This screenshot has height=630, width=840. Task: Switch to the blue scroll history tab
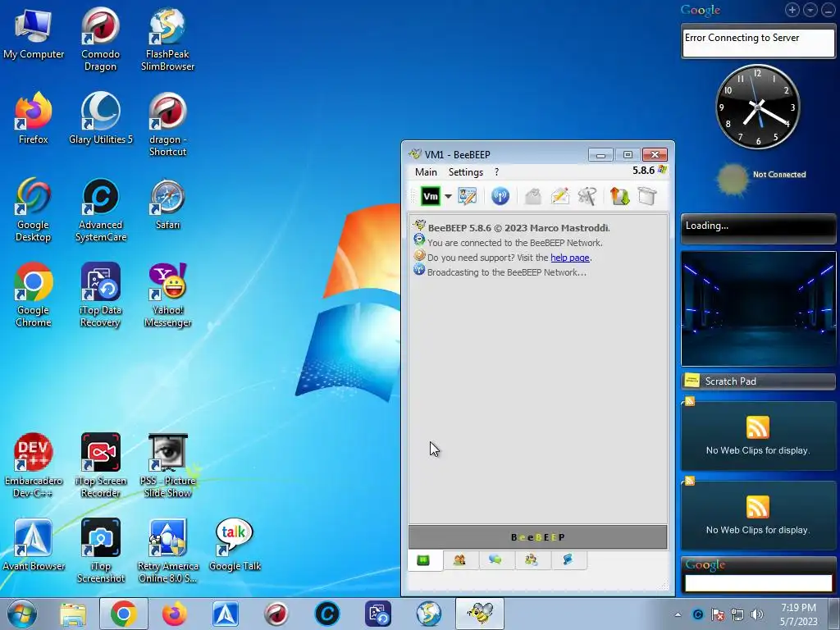click(568, 560)
